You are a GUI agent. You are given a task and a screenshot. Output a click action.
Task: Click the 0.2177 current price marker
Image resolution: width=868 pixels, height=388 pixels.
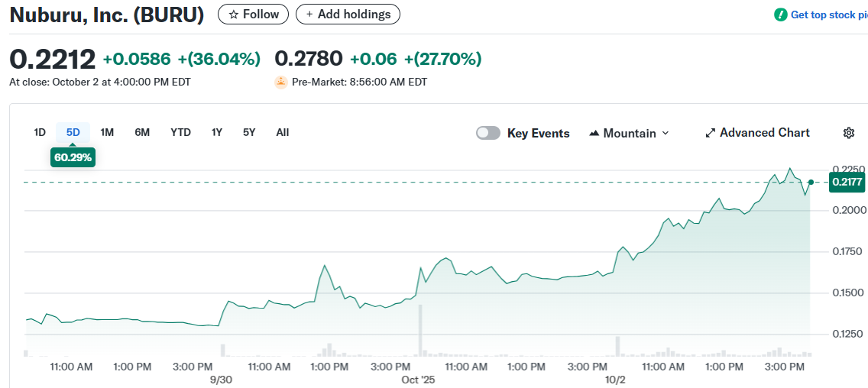tap(847, 182)
